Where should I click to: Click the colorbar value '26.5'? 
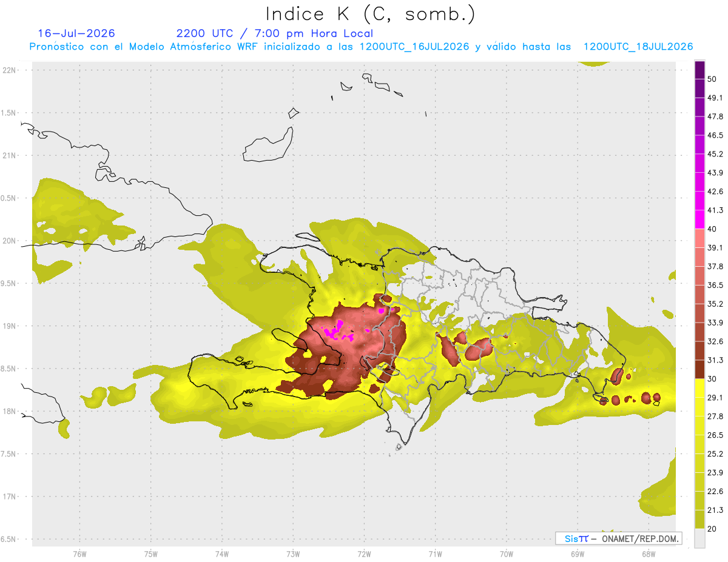[715, 435]
